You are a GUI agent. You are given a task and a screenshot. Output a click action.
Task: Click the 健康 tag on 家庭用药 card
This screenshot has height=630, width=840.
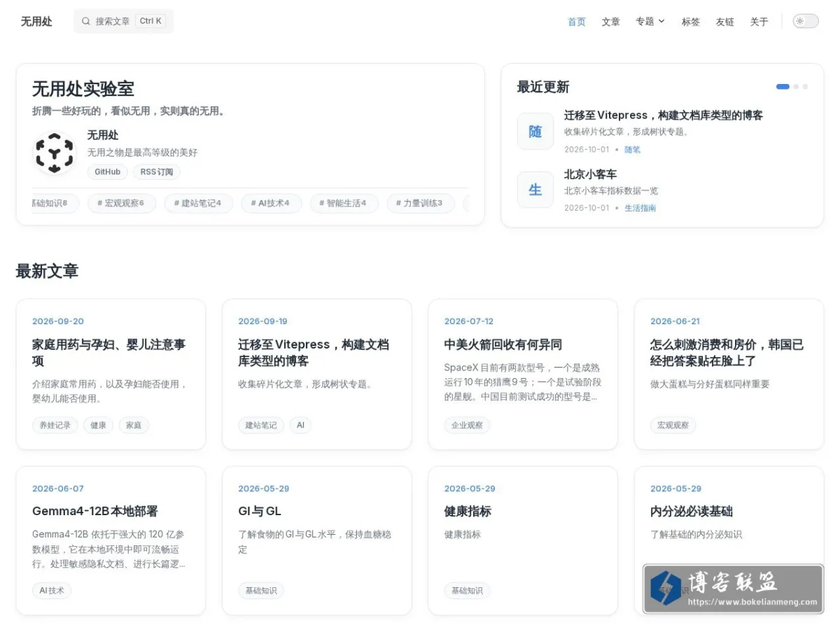click(x=98, y=425)
